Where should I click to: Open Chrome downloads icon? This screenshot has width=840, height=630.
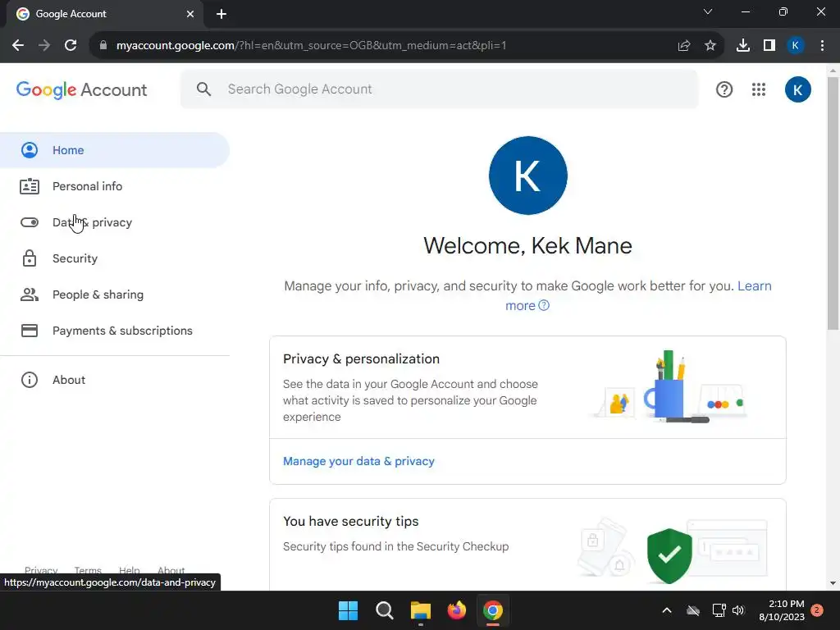(743, 46)
